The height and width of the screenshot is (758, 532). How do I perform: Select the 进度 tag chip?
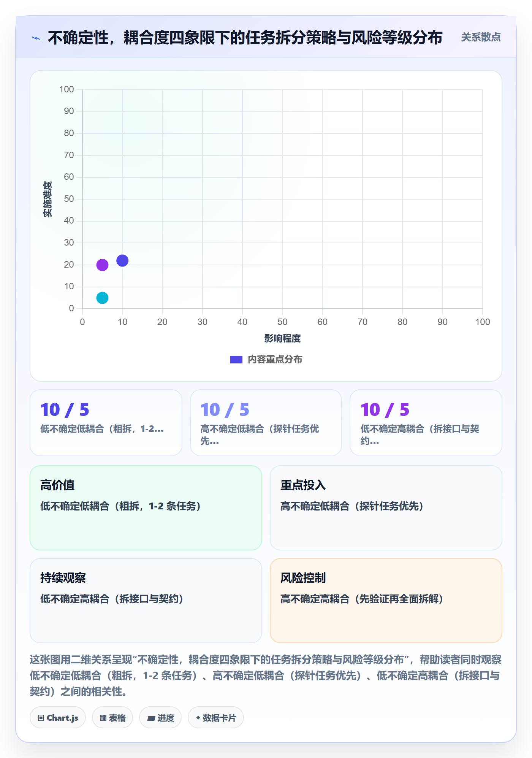(160, 718)
